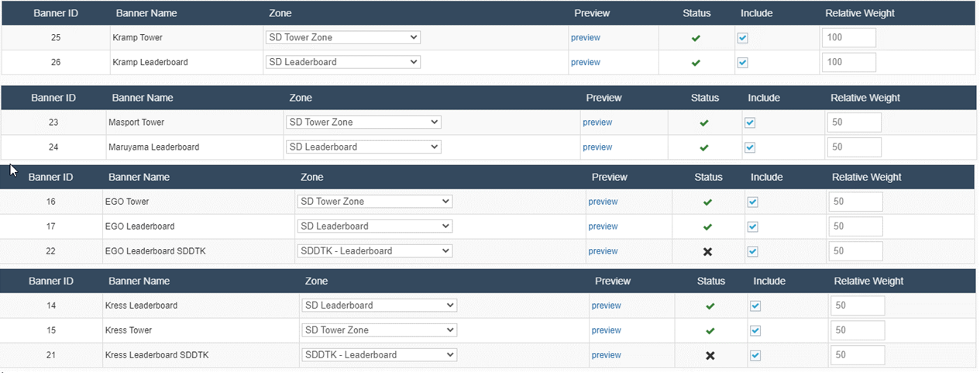980x373 pixels.
Task: Open preview link for Maruyama Leaderboard
Action: 597,147
